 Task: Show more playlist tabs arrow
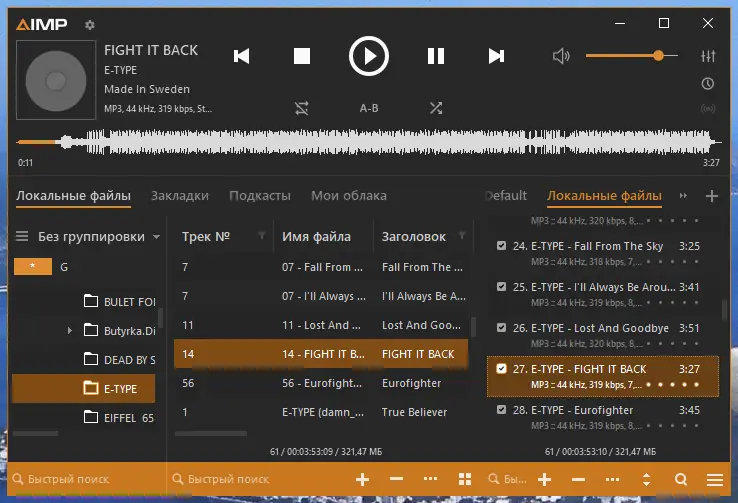pyautogui.click(x=683, y=196)
